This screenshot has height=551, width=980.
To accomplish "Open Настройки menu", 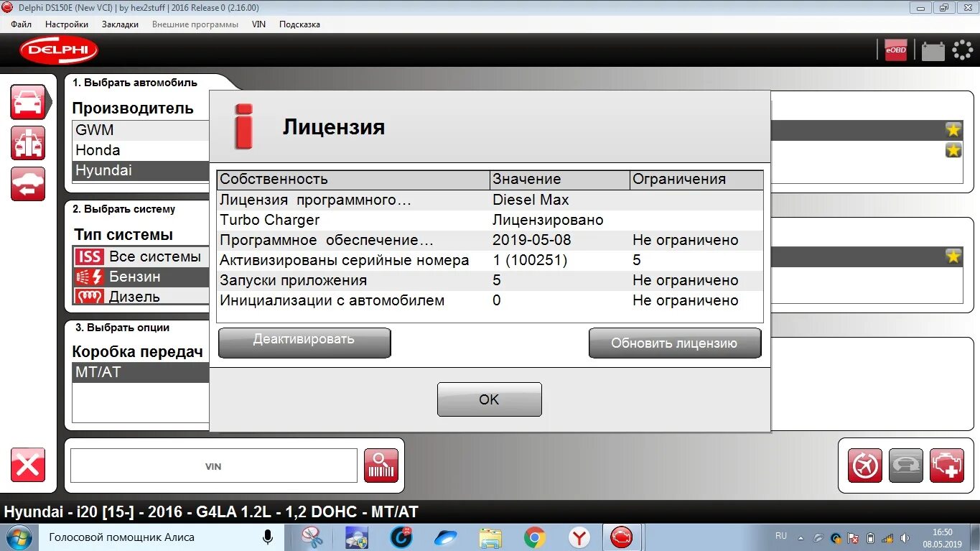I will (67, 24).
